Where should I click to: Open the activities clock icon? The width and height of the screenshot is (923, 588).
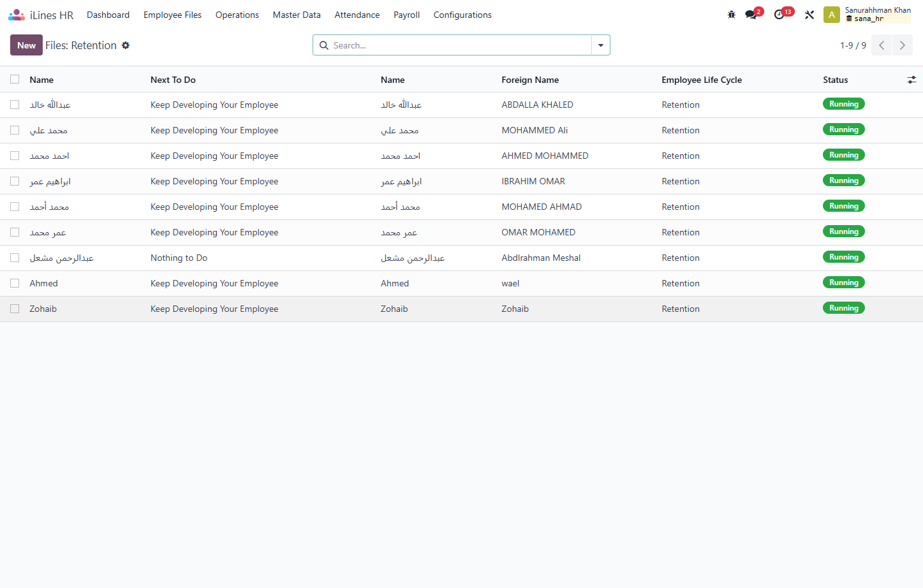pos(779,15)
